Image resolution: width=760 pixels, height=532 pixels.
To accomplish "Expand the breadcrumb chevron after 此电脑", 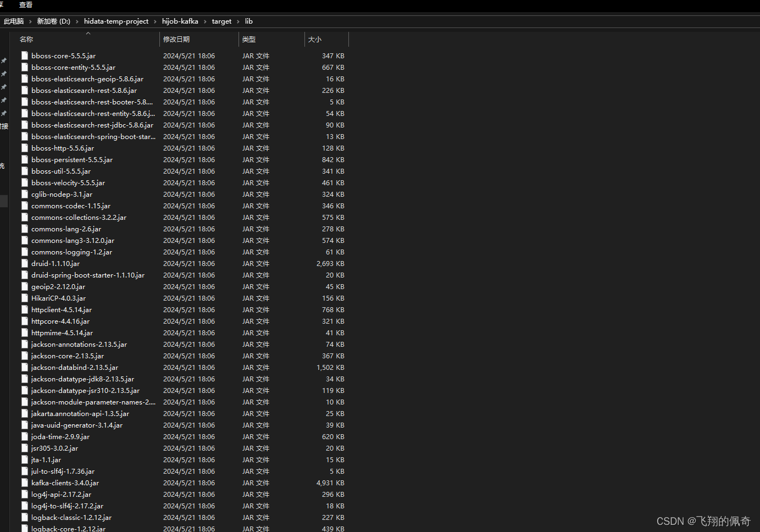I will [31, 21].
